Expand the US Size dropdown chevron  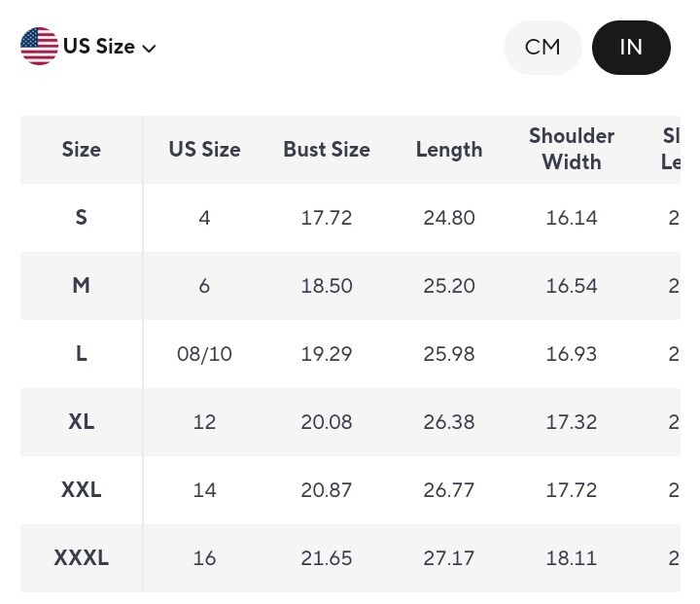pyautogui.click(x=150, y=48)
